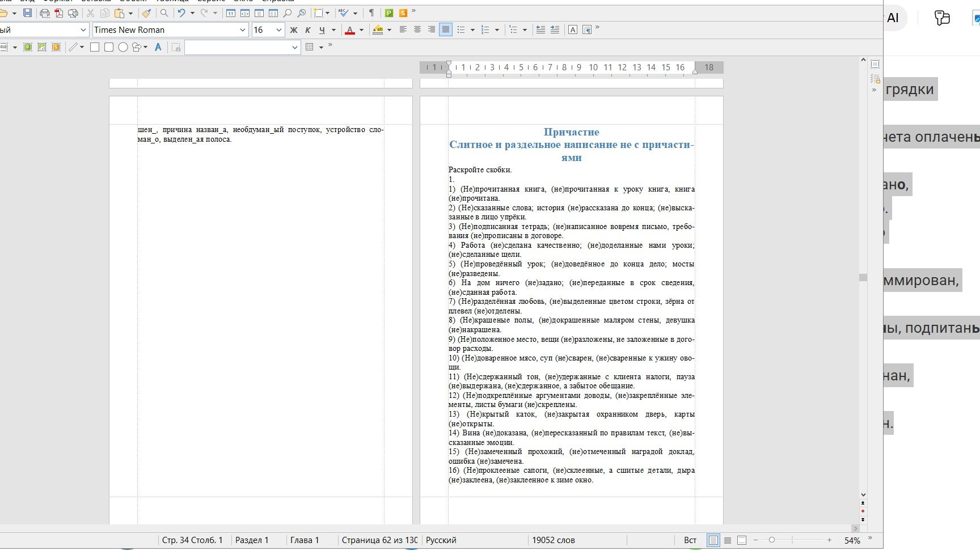Insert text art with the blue A icon
This screenshot has width=980, height=551.
click(158, 47)
